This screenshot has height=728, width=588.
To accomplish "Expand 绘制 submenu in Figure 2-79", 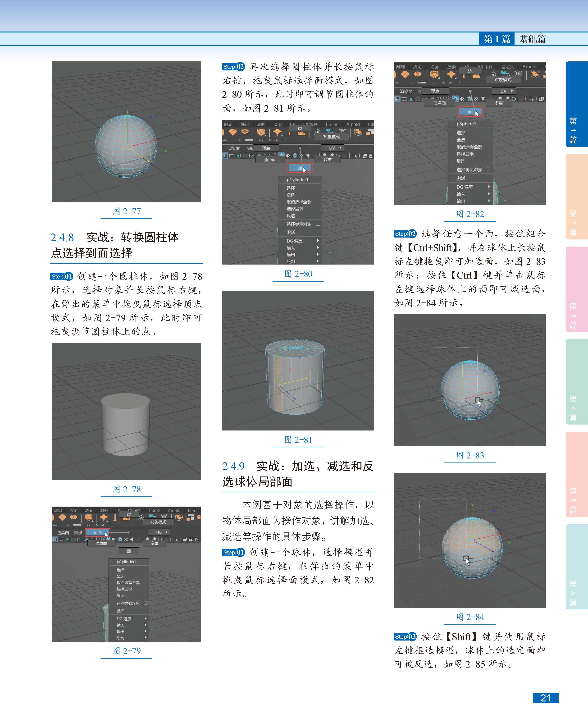I will coord(129,638).
